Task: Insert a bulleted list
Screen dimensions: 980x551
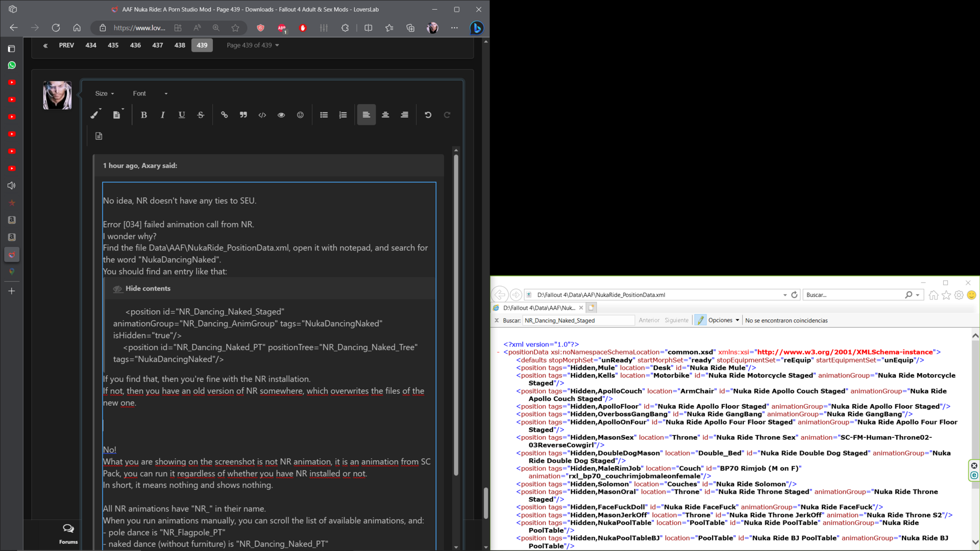Action: coord(324,115)
